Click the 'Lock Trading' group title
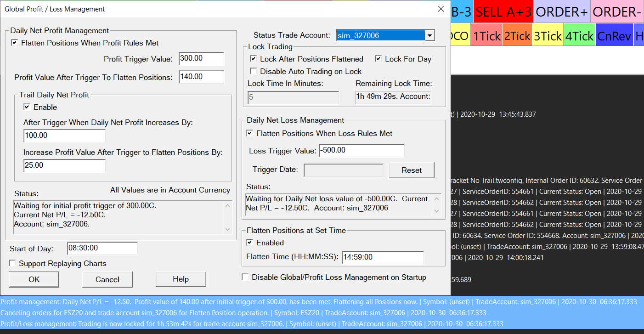Viewport: 644px width, 334px height. pyautogui.click(x=270, y=47)
